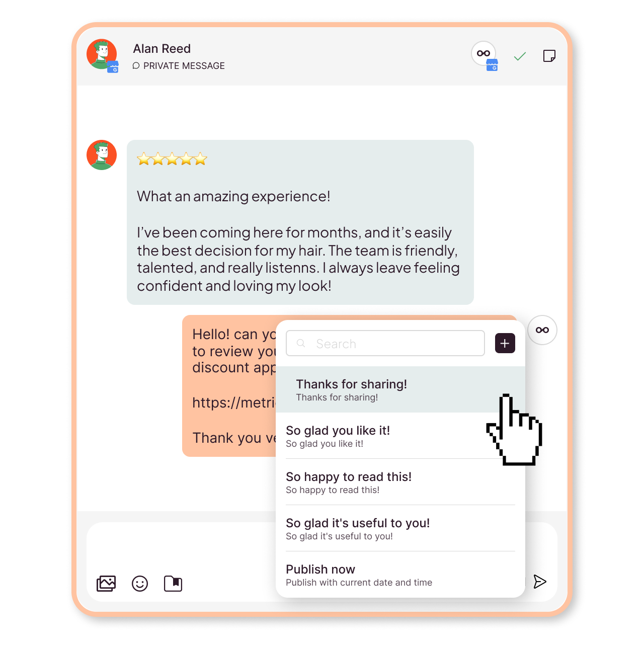The image size is (644, 647).
Task: Click the Alan Reed contact name
Action: click(162, 49)
